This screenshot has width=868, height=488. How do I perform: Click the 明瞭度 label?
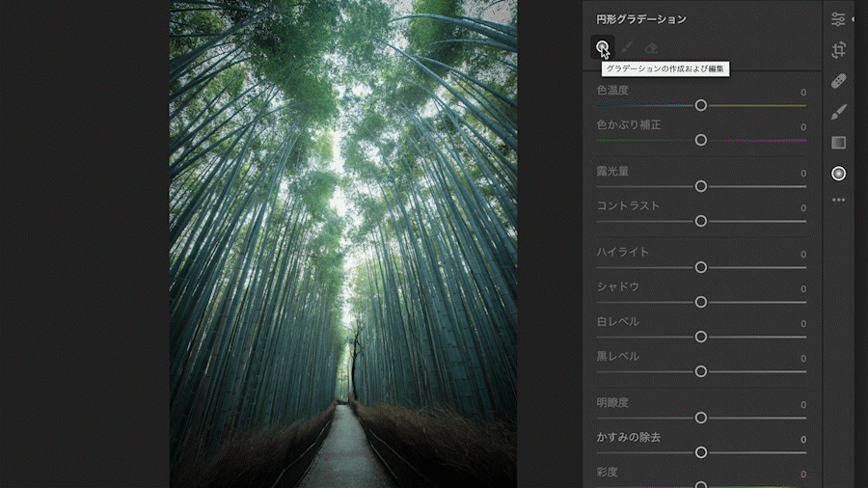tap(612, 402)
